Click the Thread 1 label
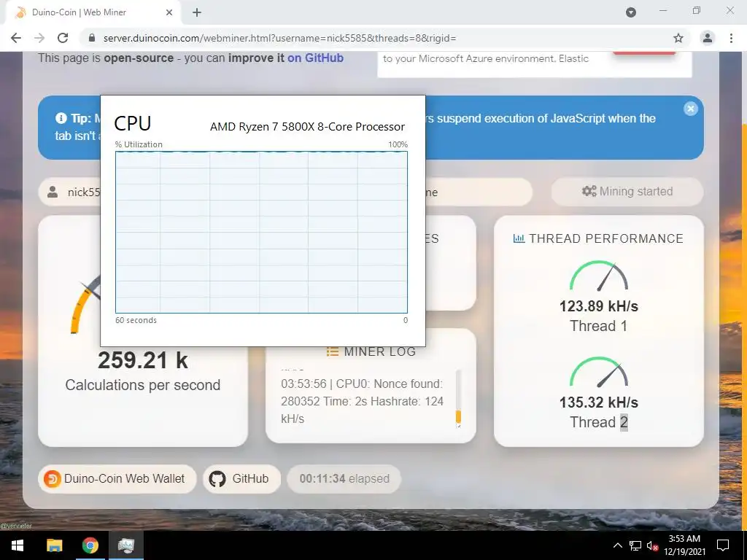 coord(598,326)
